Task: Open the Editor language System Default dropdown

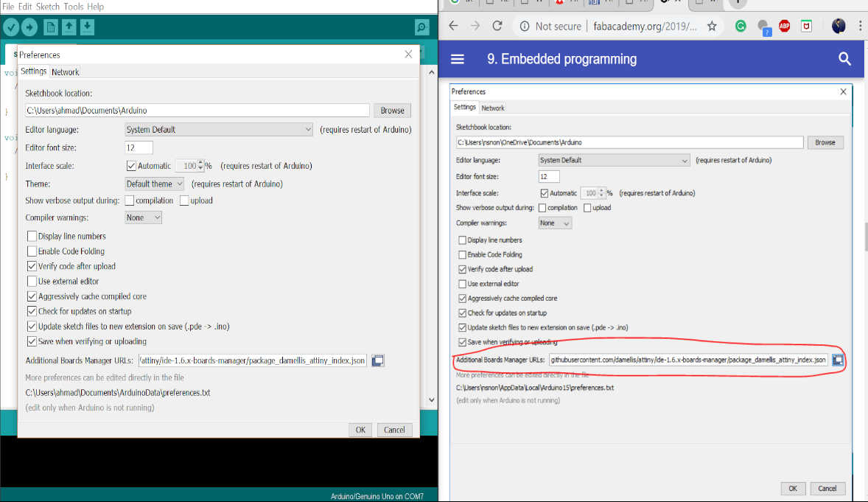Action: [x=219, y=130]
